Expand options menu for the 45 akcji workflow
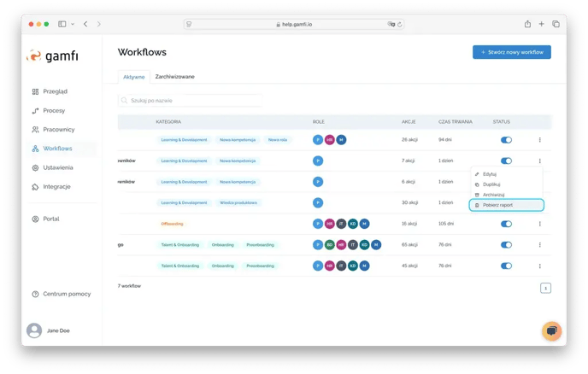This screenshot has height=374, width=588. [539, 266]
